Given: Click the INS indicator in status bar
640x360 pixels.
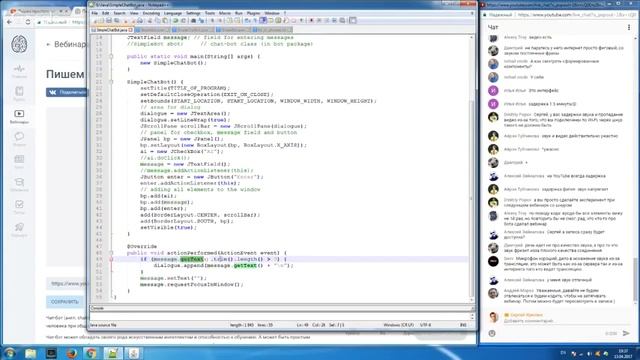Looking at the screenshot, I should 463,325.
